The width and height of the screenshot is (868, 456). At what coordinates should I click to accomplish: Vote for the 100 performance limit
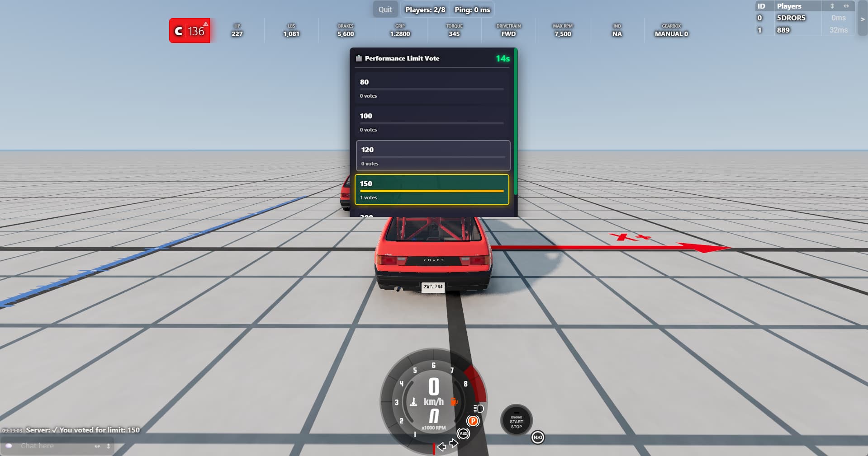coord(432,122)
